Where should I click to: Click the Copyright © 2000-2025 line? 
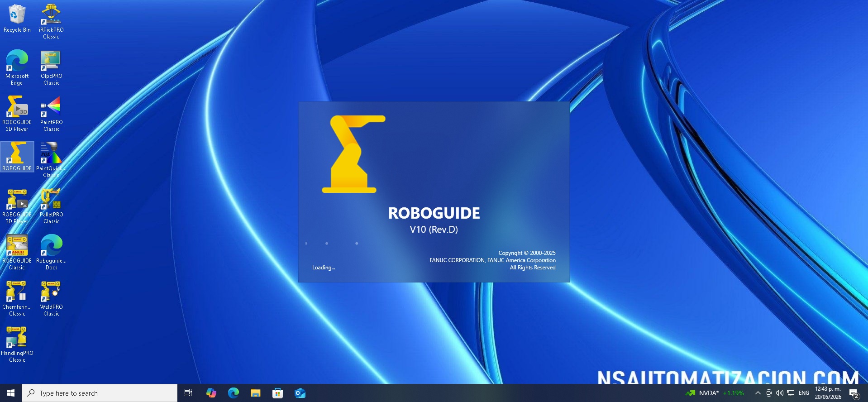pyautogui.click(x=527, y=253)
